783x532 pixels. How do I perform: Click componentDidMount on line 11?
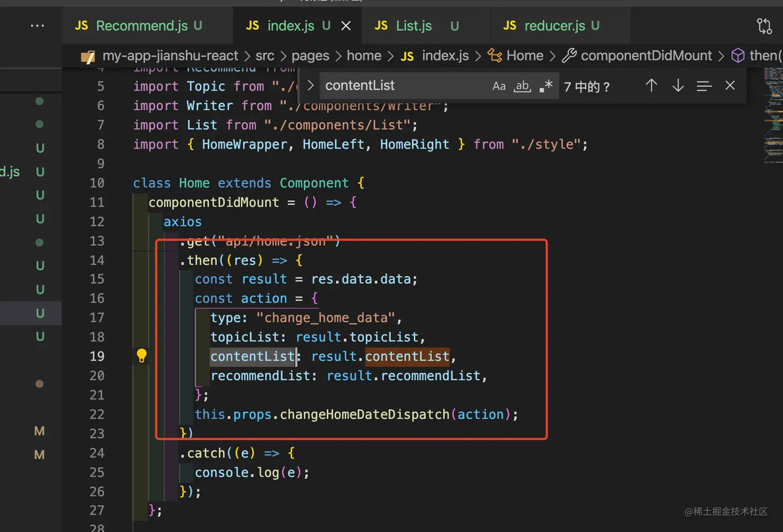[x=213, y=203]
